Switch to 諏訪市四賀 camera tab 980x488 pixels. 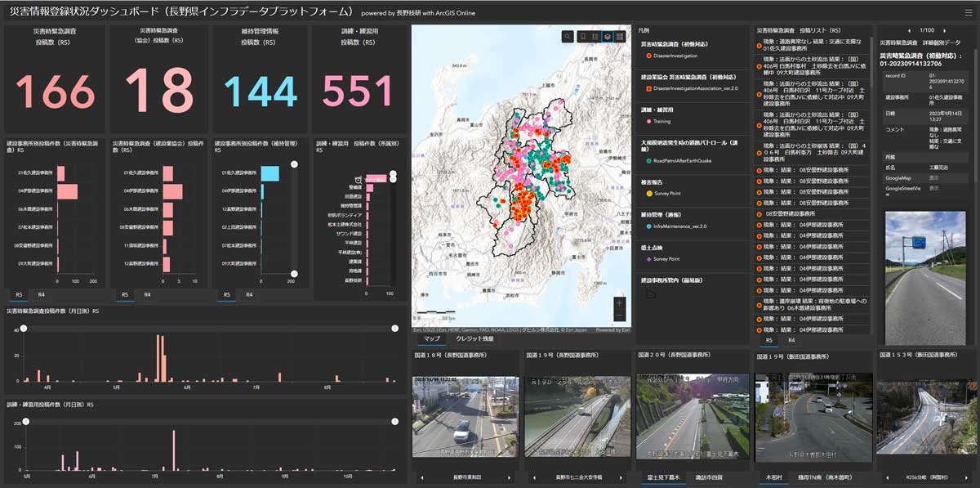coord(708,477)
